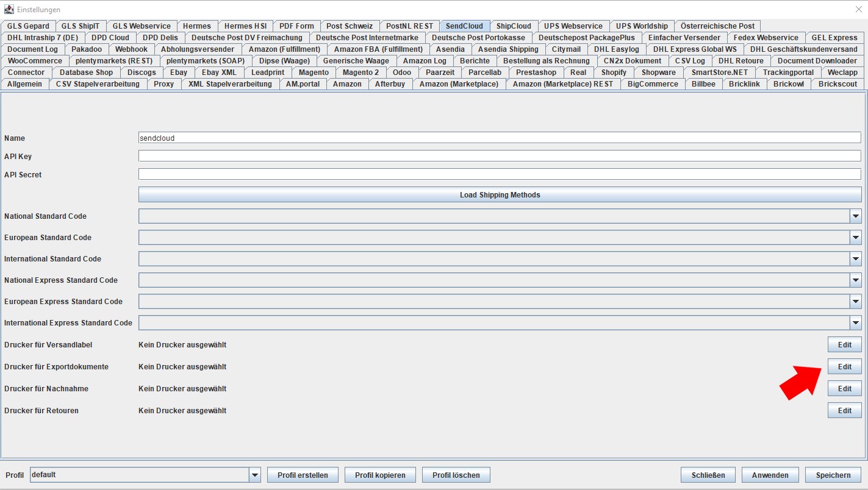
Task: Open European Express Standard Code dropdown
Action: [856, 302]
